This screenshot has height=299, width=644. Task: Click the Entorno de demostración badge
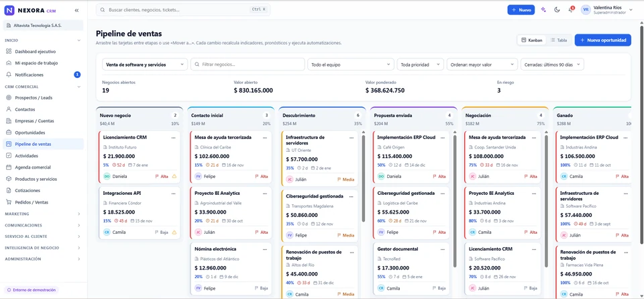click(x=32, y=290)
